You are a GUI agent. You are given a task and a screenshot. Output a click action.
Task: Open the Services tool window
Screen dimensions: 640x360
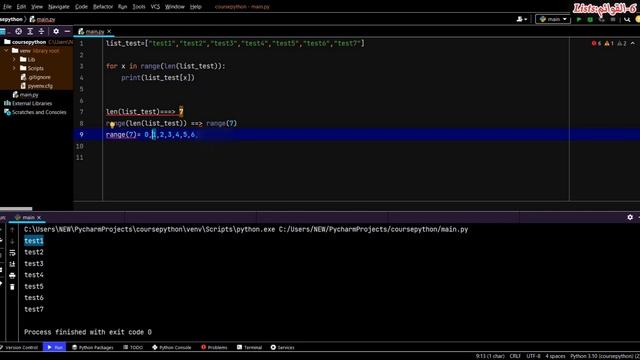click(282, 347)
